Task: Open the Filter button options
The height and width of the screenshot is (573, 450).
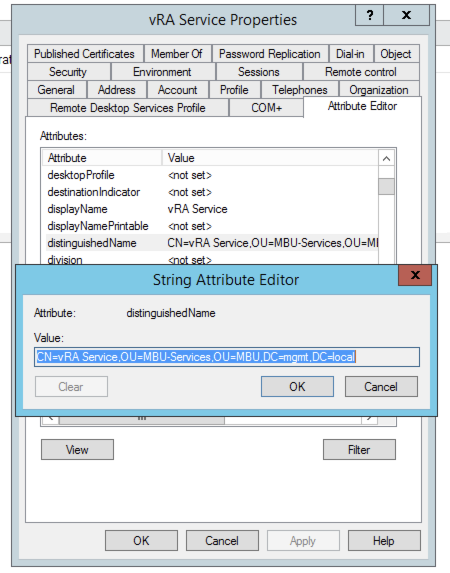Action: point(359,449)
